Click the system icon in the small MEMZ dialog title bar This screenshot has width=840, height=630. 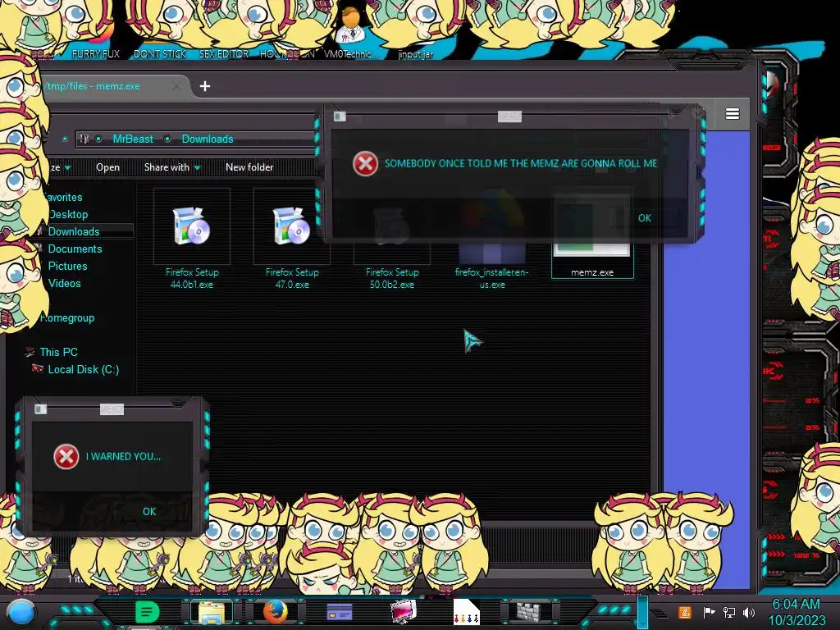[x=40, y=409]
